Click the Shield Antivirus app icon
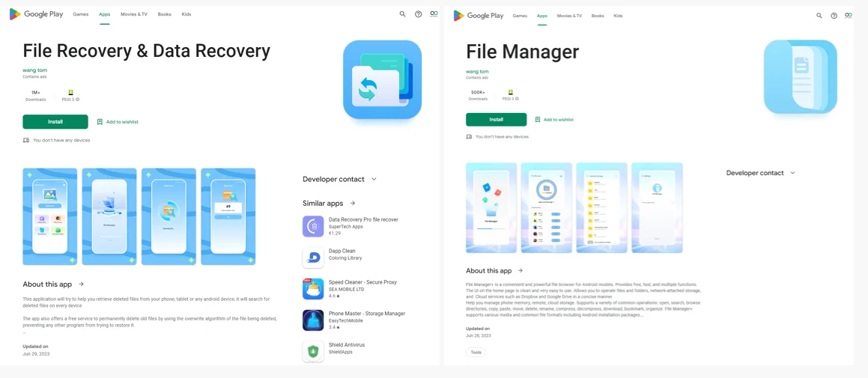 point(313,351)
